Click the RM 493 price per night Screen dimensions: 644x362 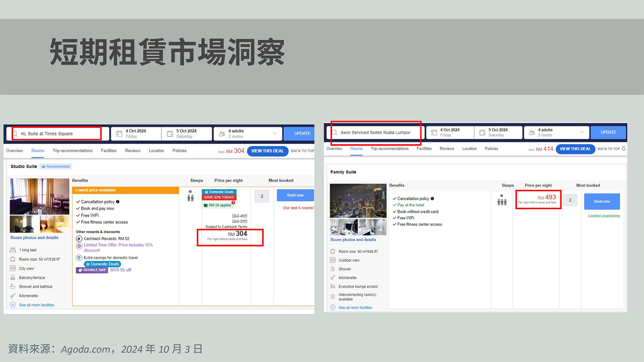pyautogui.click(x=547, y=197)
